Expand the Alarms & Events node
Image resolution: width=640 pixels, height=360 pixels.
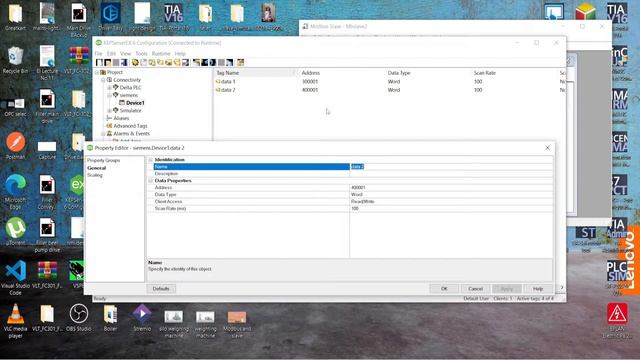click(103, 133)
